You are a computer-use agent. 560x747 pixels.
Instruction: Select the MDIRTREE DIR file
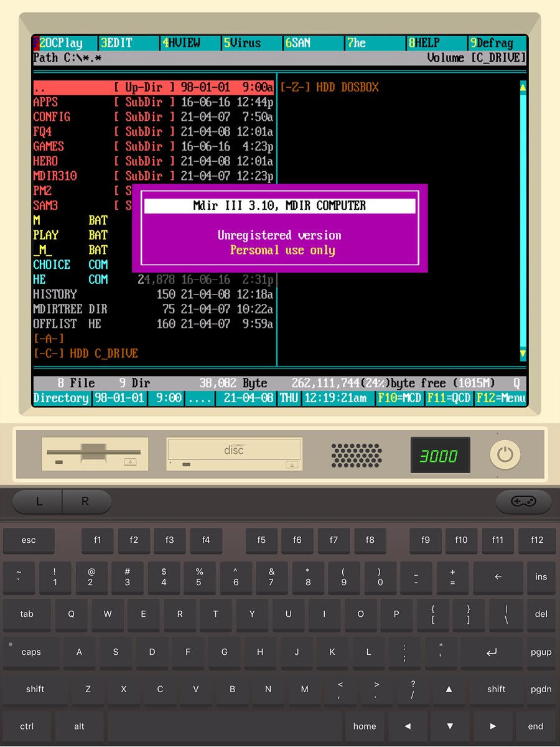click(153, 309)
